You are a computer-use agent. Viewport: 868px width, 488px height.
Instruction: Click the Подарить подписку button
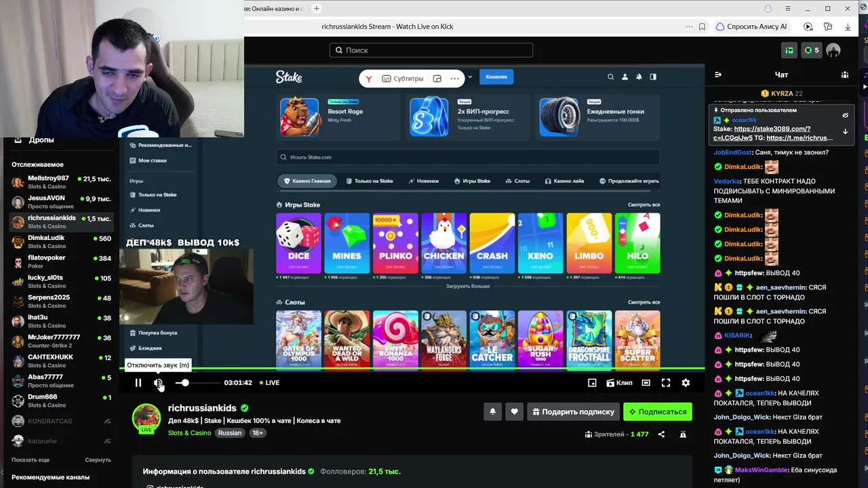[573, 411]
